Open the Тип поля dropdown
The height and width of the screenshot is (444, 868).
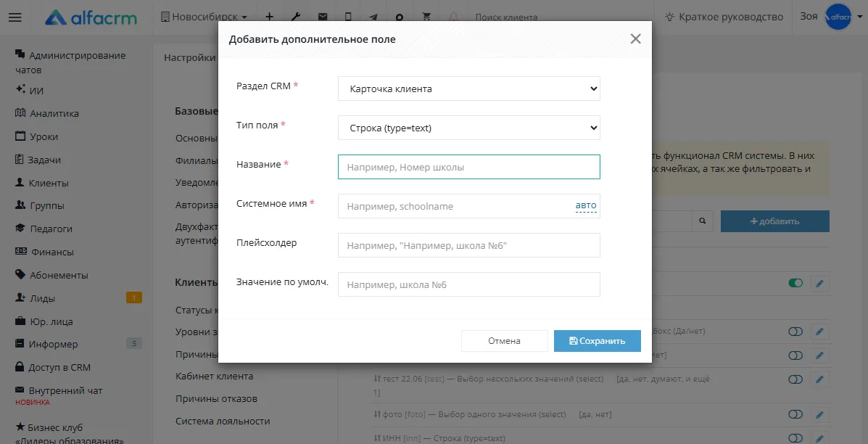coord(469,128)
